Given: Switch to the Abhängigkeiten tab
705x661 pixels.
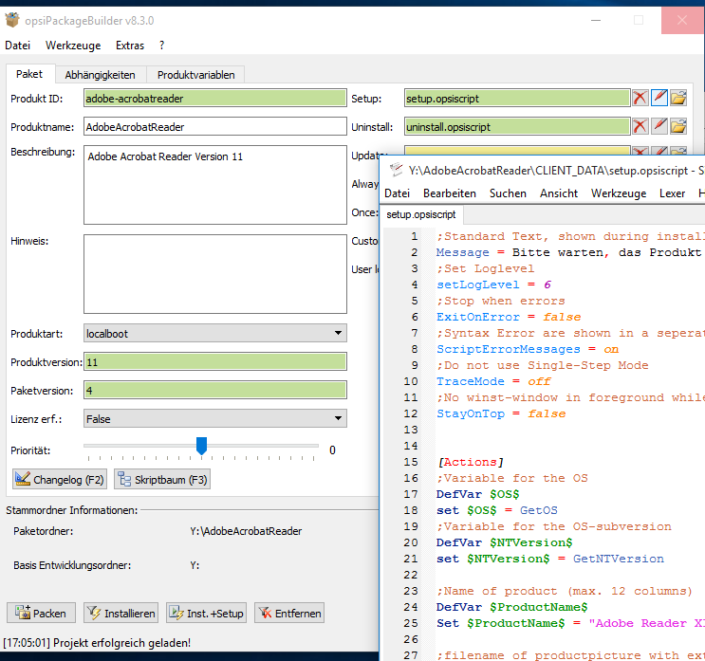Looking at the screenshot, I should pyautogui.click(x=100, y=75).
